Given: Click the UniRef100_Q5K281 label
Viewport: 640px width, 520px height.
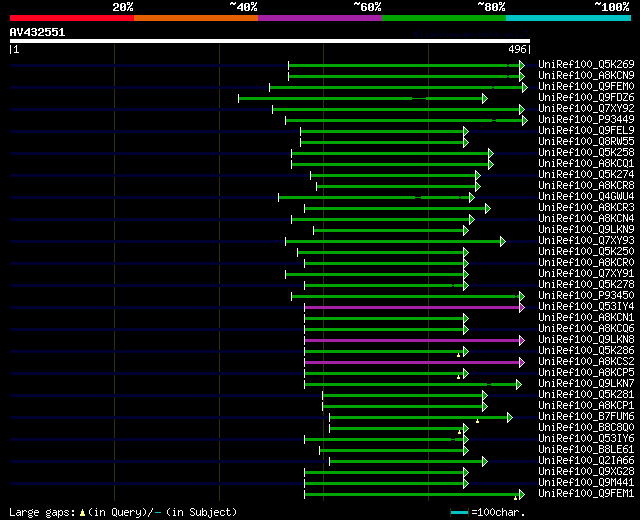Looking at the screenshot, I should (x=586, y=395).
